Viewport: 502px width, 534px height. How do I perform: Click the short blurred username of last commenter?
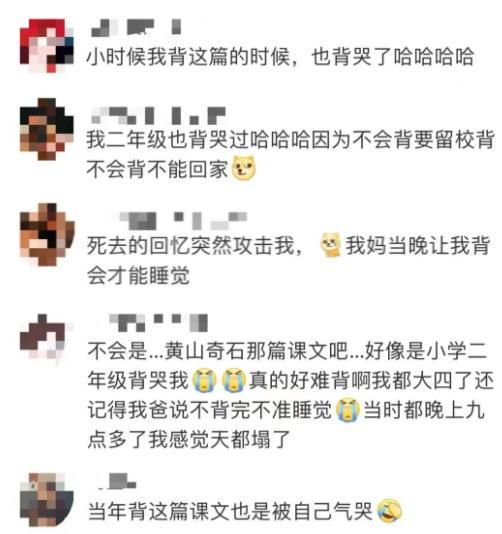[116, 482]
